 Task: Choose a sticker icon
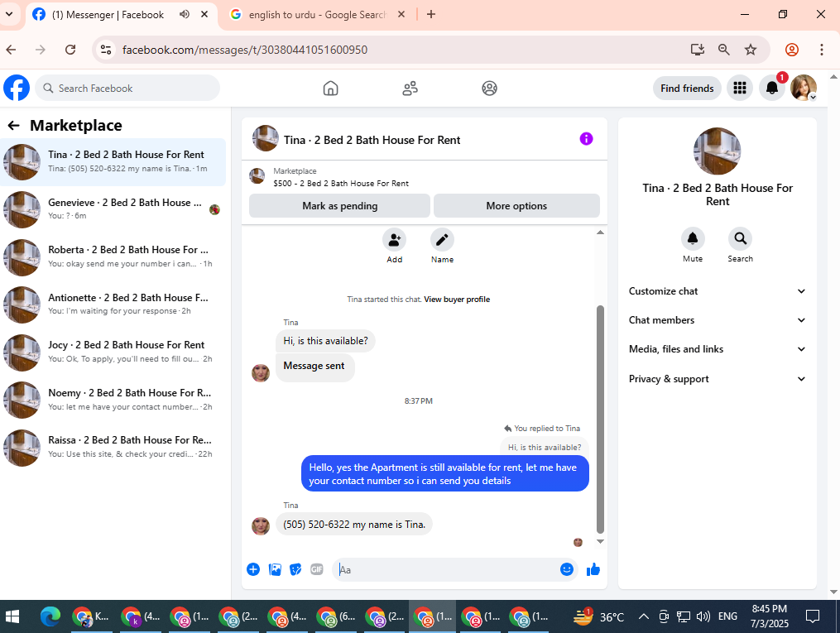point(295,569)
